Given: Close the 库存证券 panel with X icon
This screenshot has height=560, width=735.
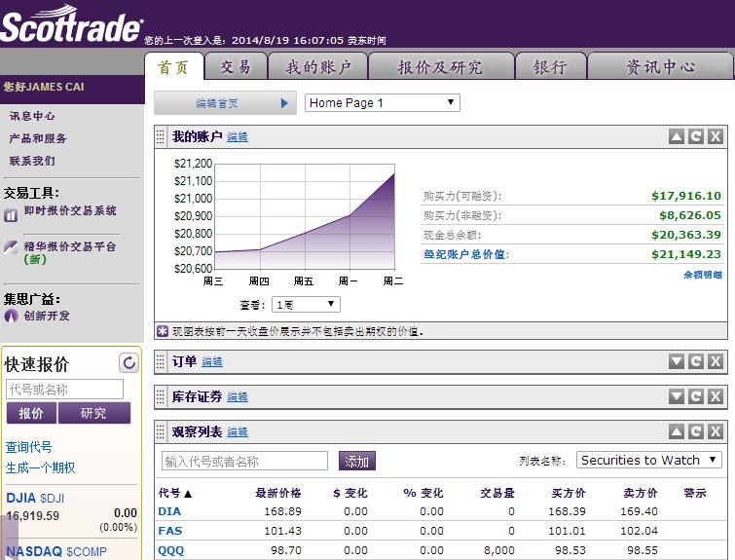Looking at the screenshot, I should (715, 396).
